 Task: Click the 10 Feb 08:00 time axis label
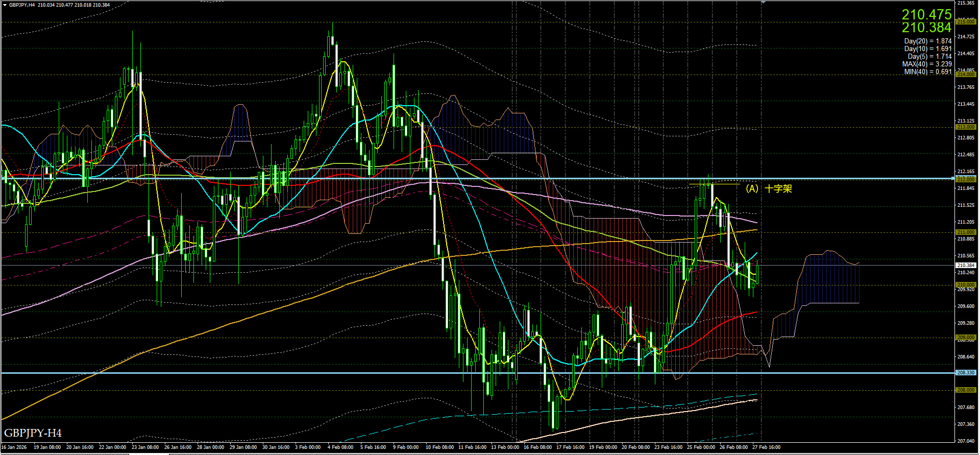coord(439,447)
